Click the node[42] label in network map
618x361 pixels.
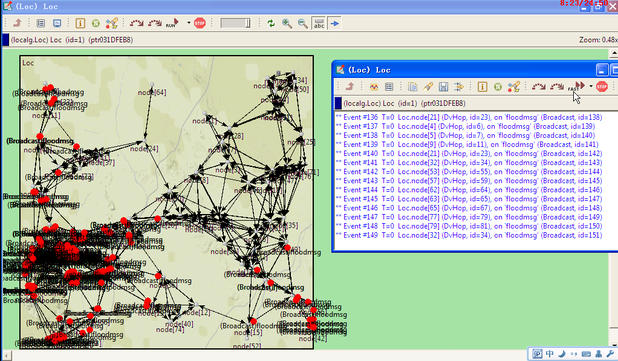pyautogui.click(x=313, y=339)
